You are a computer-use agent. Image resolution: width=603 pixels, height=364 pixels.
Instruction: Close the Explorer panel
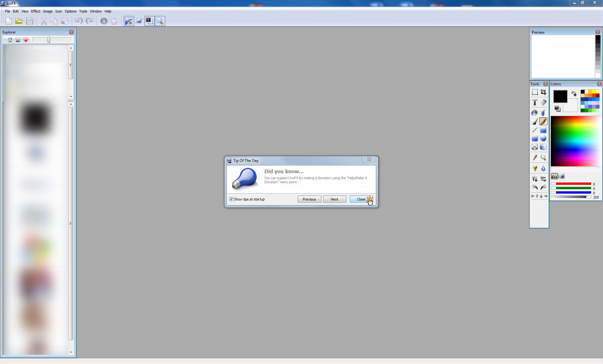pos(71,32)
